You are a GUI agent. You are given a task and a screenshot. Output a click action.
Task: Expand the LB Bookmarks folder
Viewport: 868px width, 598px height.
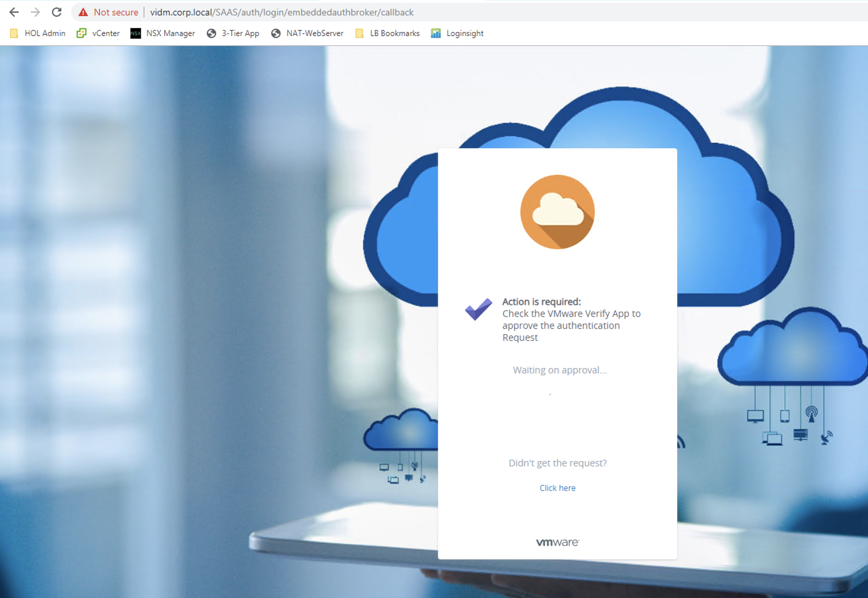coord(387,33)
